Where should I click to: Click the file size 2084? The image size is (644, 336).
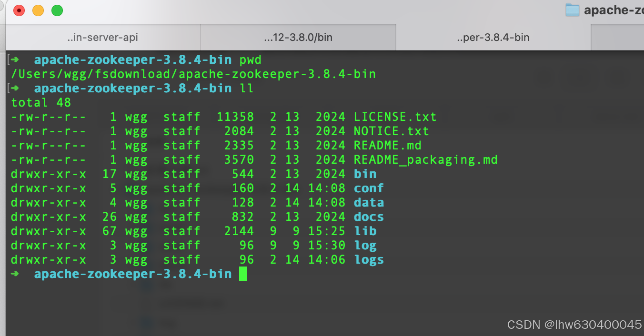coord(239,131)
